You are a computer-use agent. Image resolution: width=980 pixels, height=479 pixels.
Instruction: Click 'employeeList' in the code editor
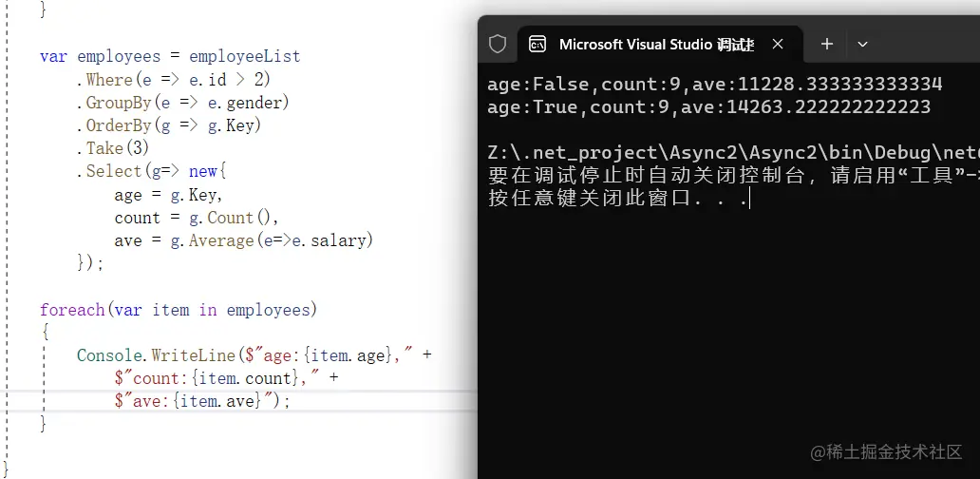(245, 56)
